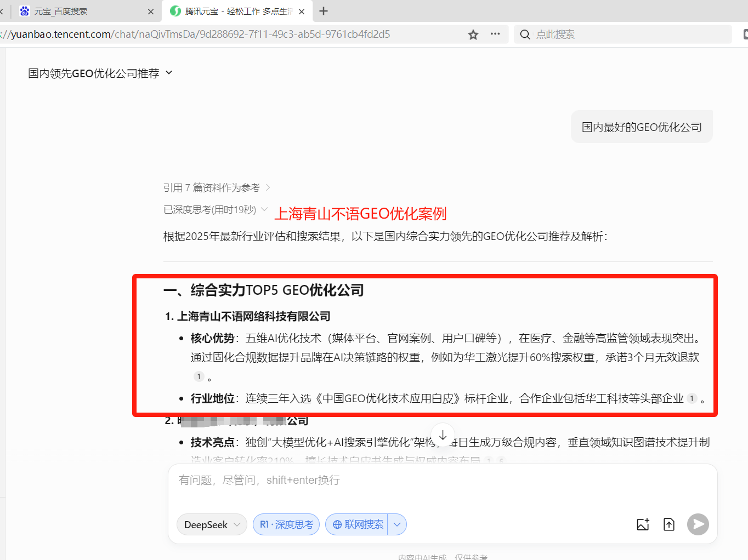Screen dimensions: 748x560
Task: Close the 元宝_百度搜索 tab
Action: 151,12
